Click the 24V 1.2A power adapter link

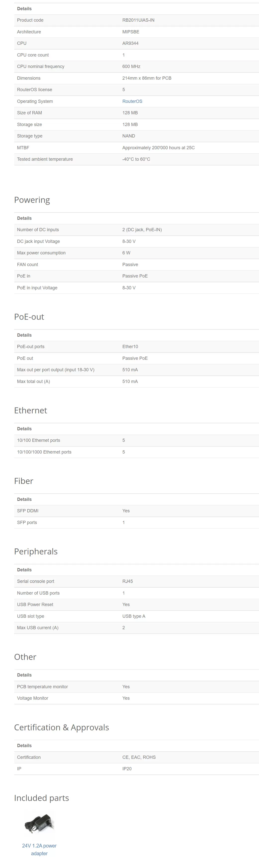[x=39, y=849]
